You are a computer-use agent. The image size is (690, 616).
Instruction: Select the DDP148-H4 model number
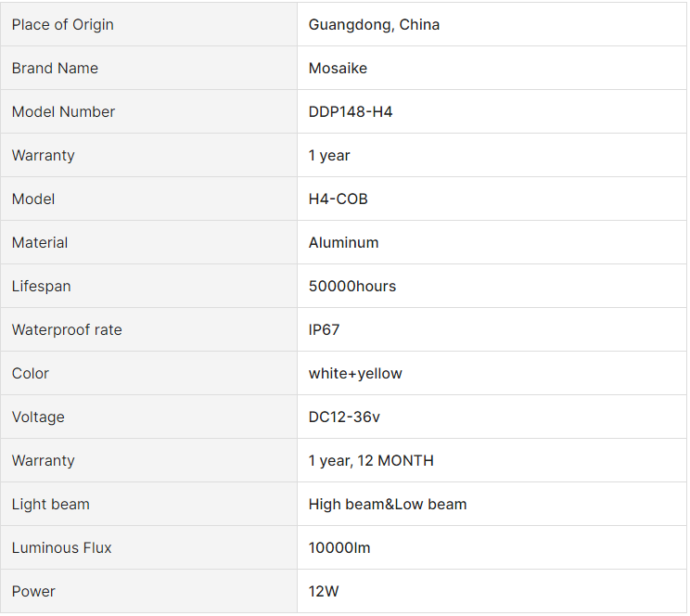tap(351, 112)
